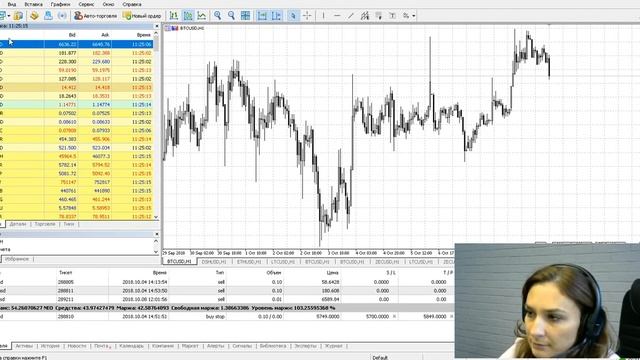Switch chart to line chart mode
This screenshot has height=360, width=640.
tap(202, 16)
